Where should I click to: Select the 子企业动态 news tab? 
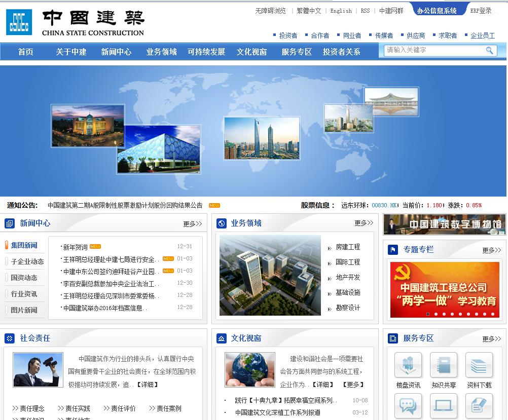[x=27, y=261]
